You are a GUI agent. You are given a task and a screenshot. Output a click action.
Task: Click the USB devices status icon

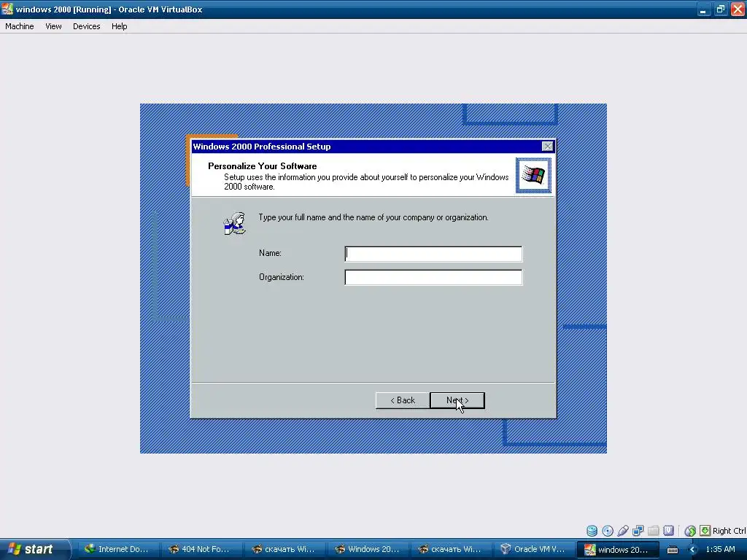tap(623, 531)
